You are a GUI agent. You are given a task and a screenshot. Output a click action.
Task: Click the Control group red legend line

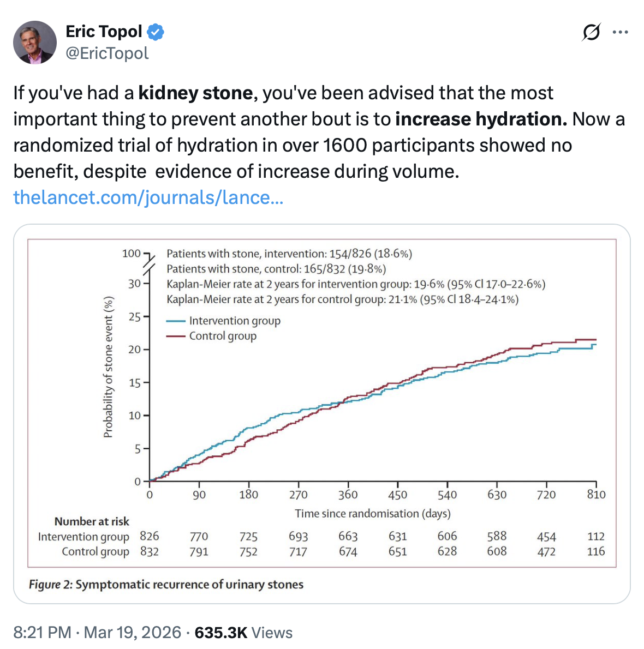click(x=176, y=336)
